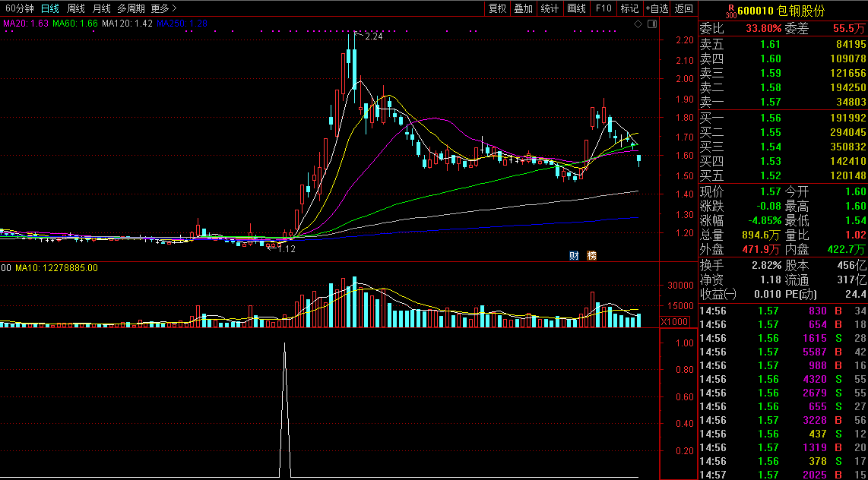This screenshot has height=480, width=868.
Task: Click the 买三 bid row at 1.54
Action: point(783,147)
